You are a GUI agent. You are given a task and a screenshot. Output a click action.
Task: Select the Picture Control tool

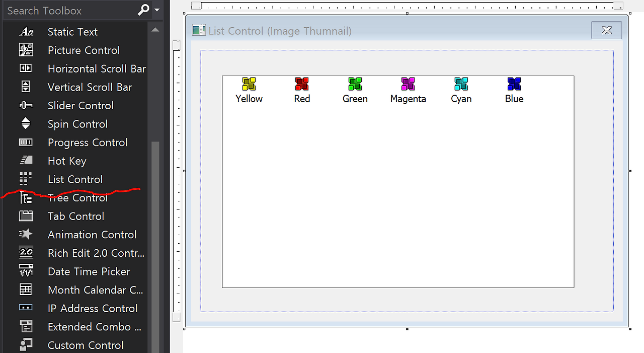point(84,50)
